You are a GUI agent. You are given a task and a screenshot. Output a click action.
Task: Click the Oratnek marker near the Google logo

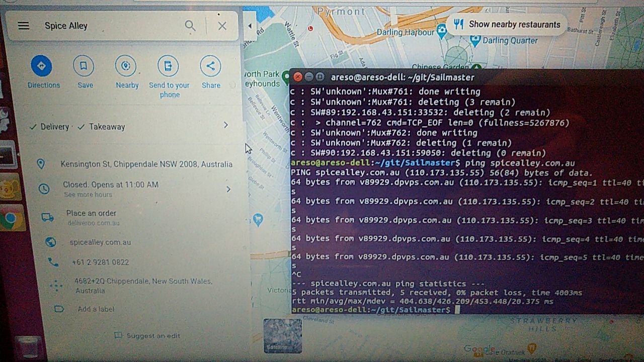coord(532,348)
